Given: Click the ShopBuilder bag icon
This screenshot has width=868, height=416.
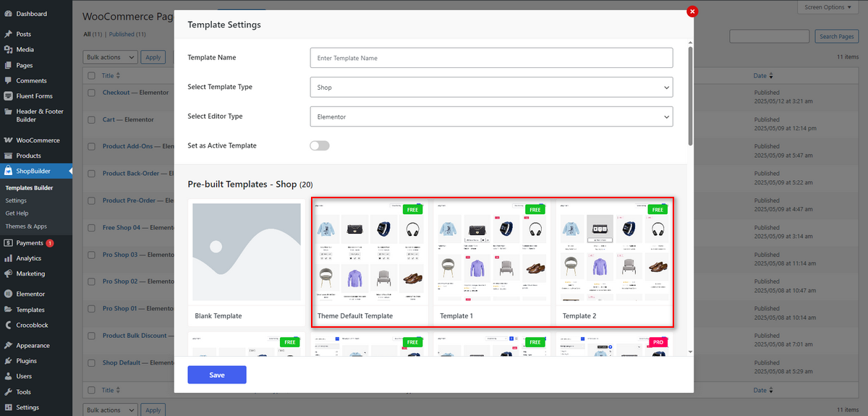Looking at the screenshot, I should [8, 171].
